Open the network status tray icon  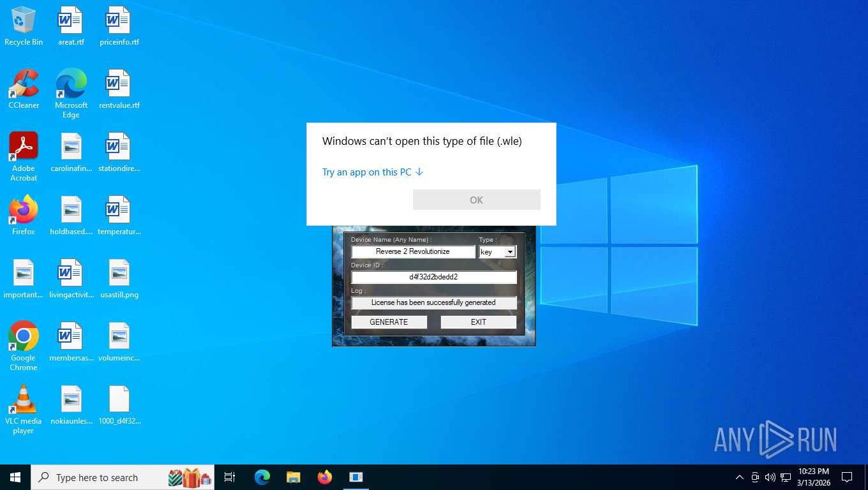[786, 477]
